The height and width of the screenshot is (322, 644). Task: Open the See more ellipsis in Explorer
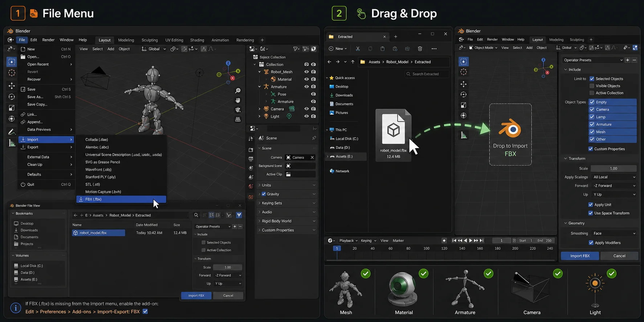point(434,49)
